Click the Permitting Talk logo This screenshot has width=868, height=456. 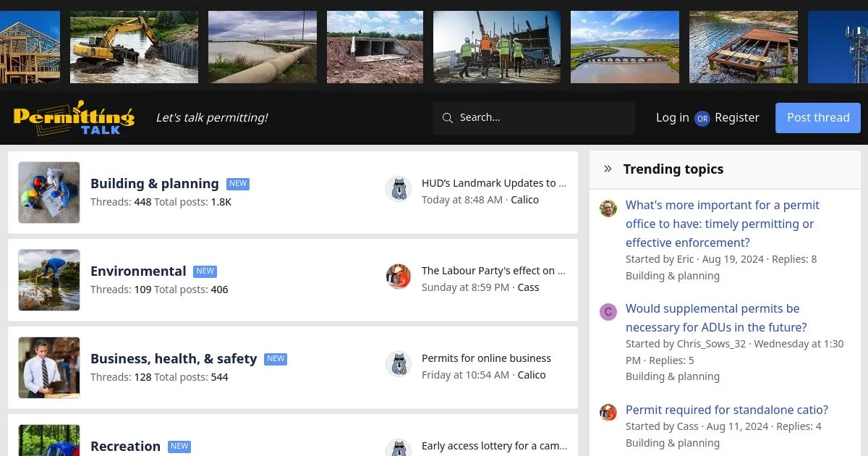point(74,117)
